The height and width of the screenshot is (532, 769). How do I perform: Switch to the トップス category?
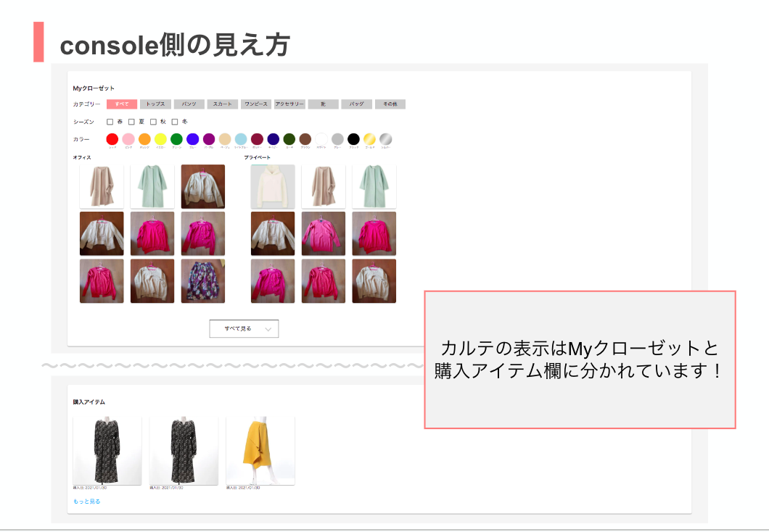[x=155, y=104]
